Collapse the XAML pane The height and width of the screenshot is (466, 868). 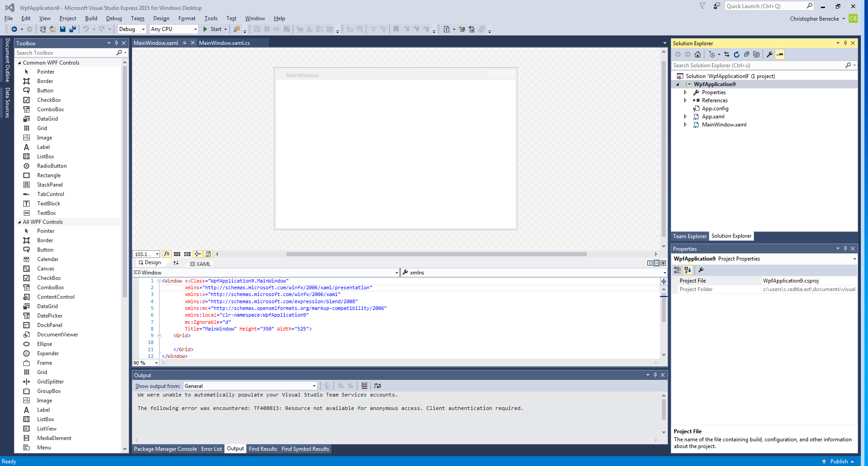click(664, 263)
